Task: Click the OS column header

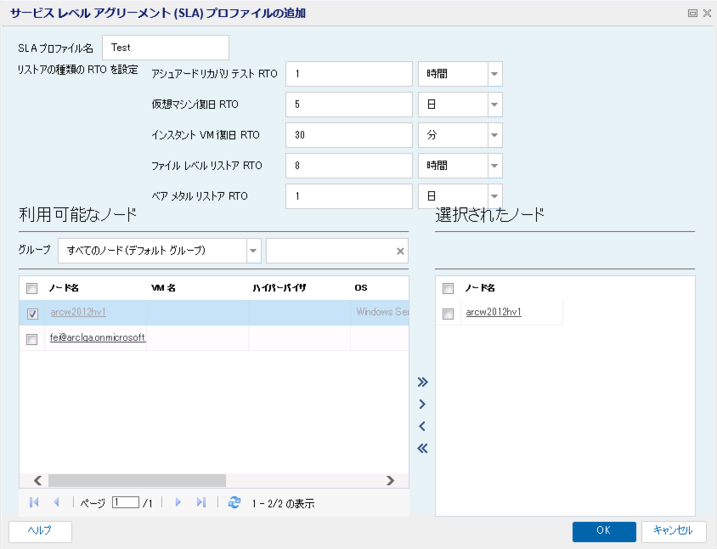Action: (x=361, y=288)
